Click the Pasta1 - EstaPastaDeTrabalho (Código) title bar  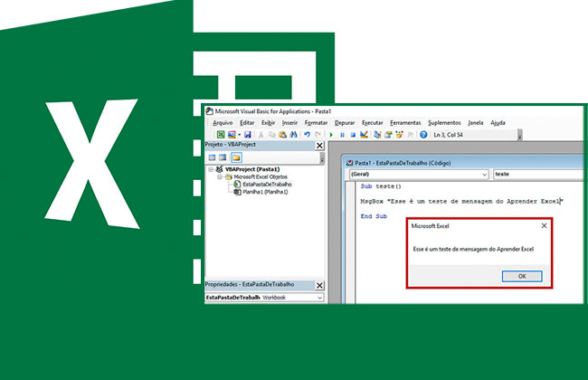[x=464, y=163]
